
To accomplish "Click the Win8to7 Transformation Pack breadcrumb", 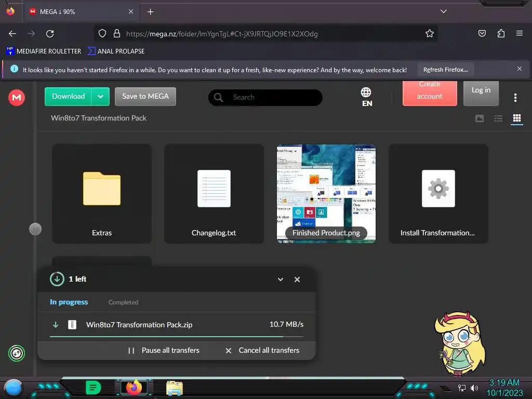I will 98,118.
